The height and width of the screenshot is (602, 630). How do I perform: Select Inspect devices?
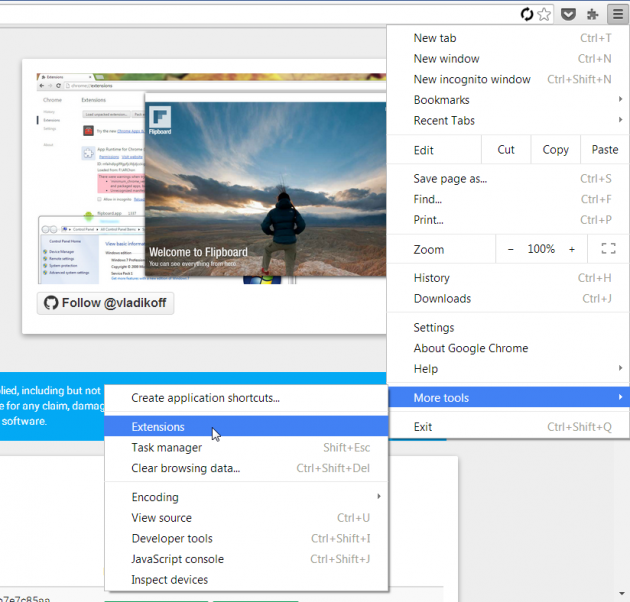tap(246, 579)
